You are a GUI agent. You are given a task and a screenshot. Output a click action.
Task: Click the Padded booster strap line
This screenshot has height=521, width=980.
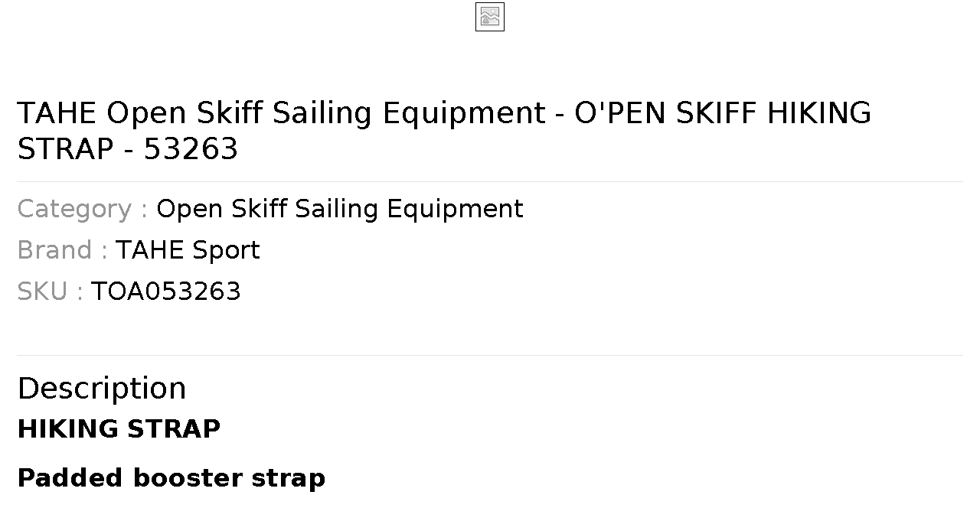pyautogui.click(x=171, y=478)
